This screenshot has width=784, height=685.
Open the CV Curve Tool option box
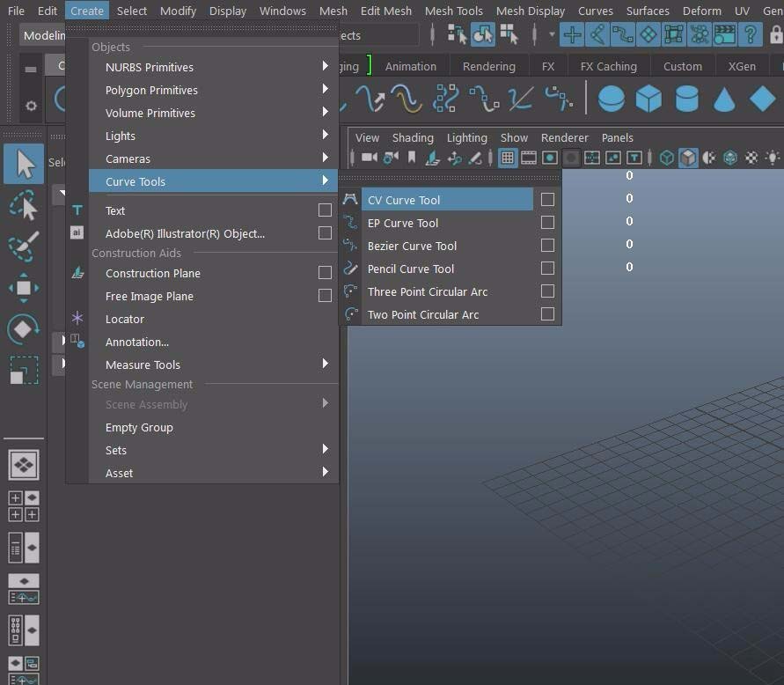click(547, 200)
